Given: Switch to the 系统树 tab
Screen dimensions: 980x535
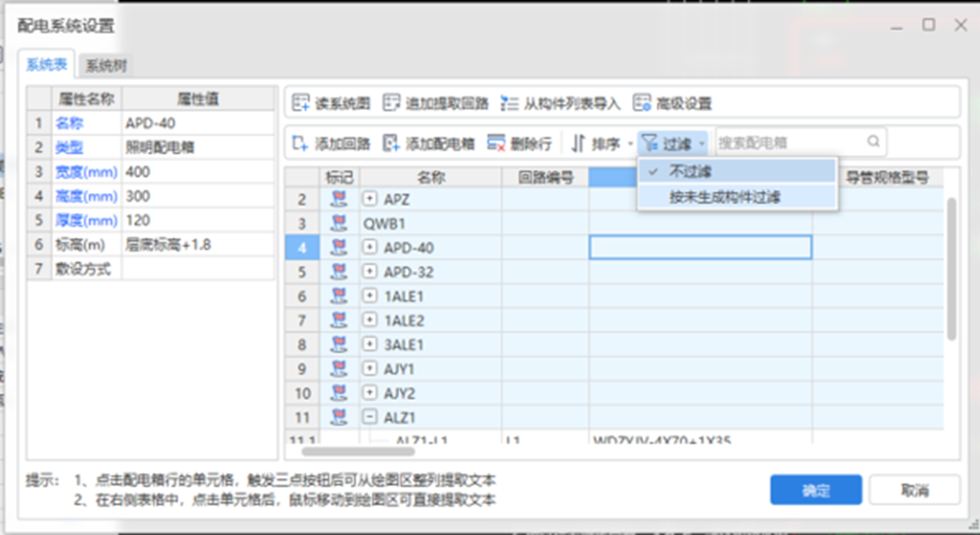Looking at the screenshot, I should click(x=105, y=66).
